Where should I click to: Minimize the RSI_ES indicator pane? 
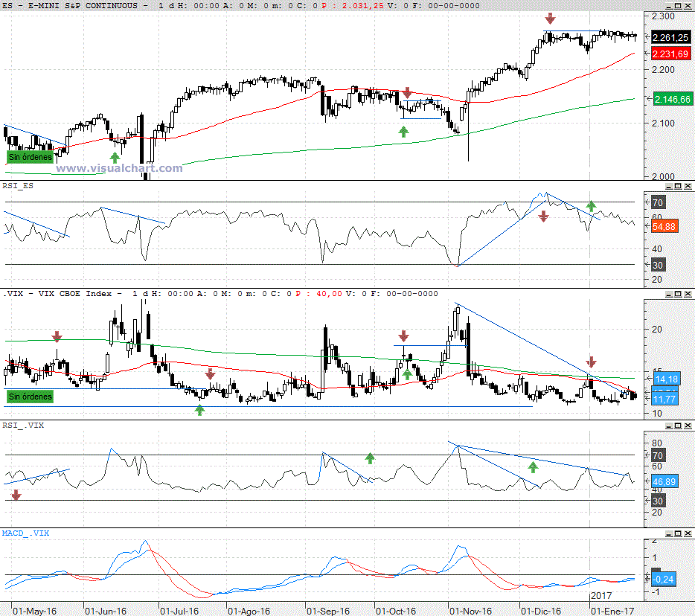click(x=669, y=186)
